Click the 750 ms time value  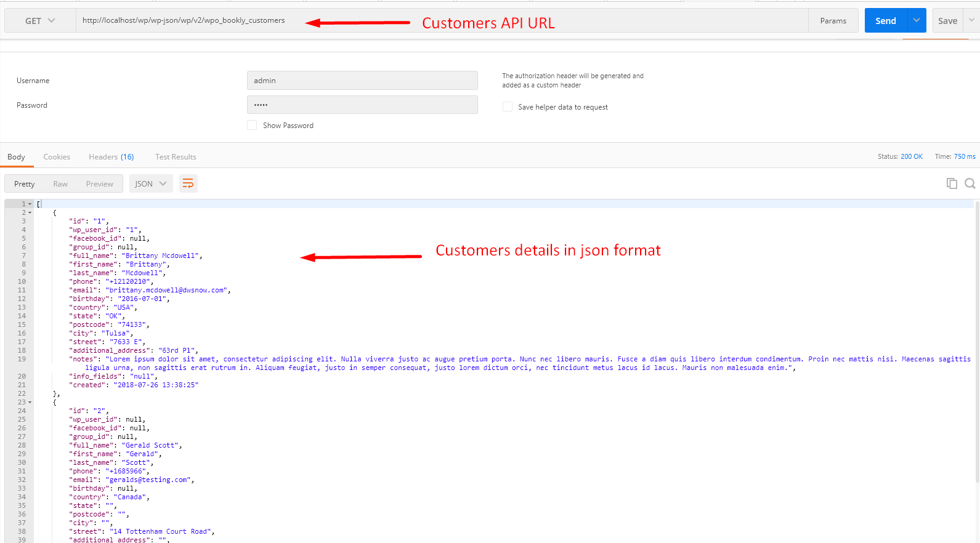pyautogui.click(x=965, y=156)
